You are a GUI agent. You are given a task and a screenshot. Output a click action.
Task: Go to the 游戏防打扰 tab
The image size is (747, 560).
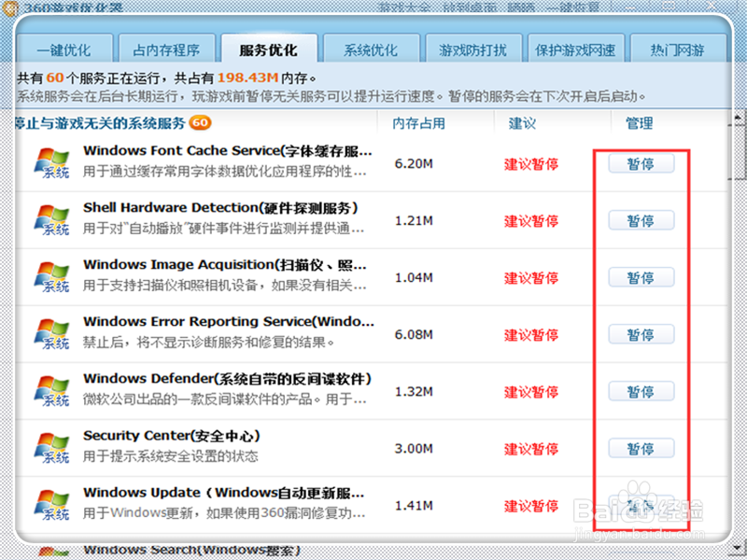[472, 49]
